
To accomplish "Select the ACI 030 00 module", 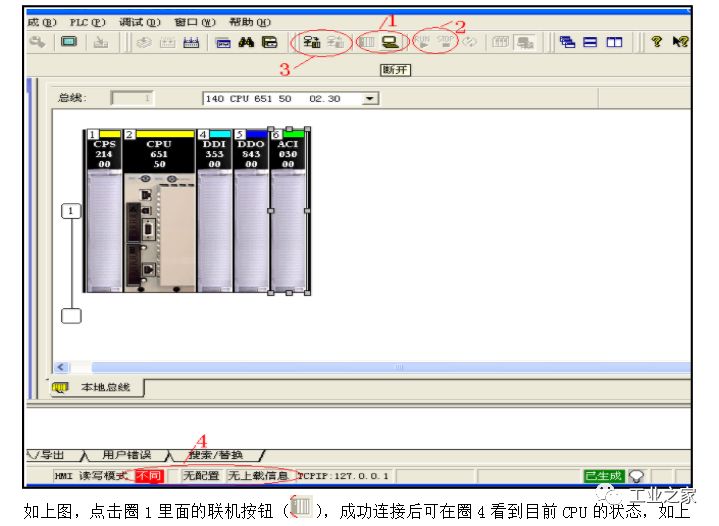I will point(288,210).
